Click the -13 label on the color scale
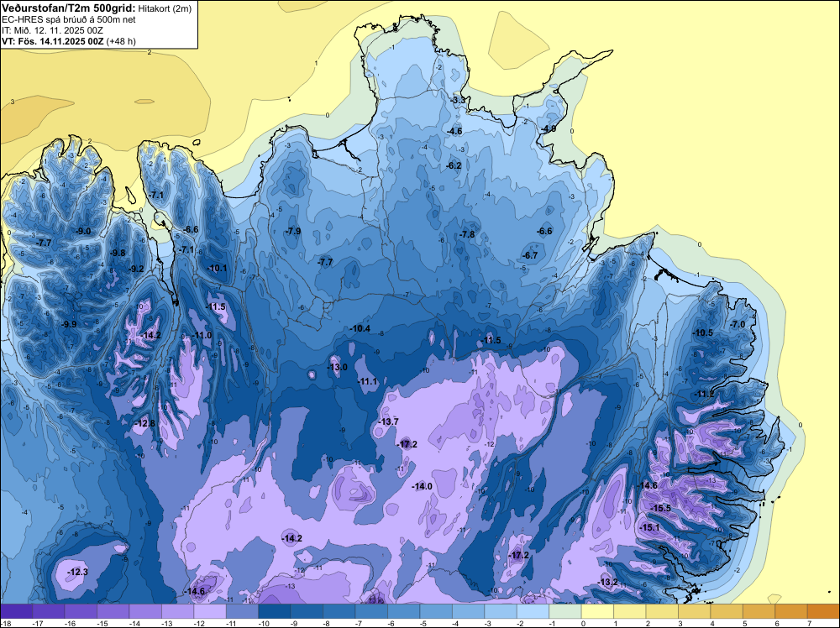840x628 pixels. pyautogui.click(x=166, y=623)
